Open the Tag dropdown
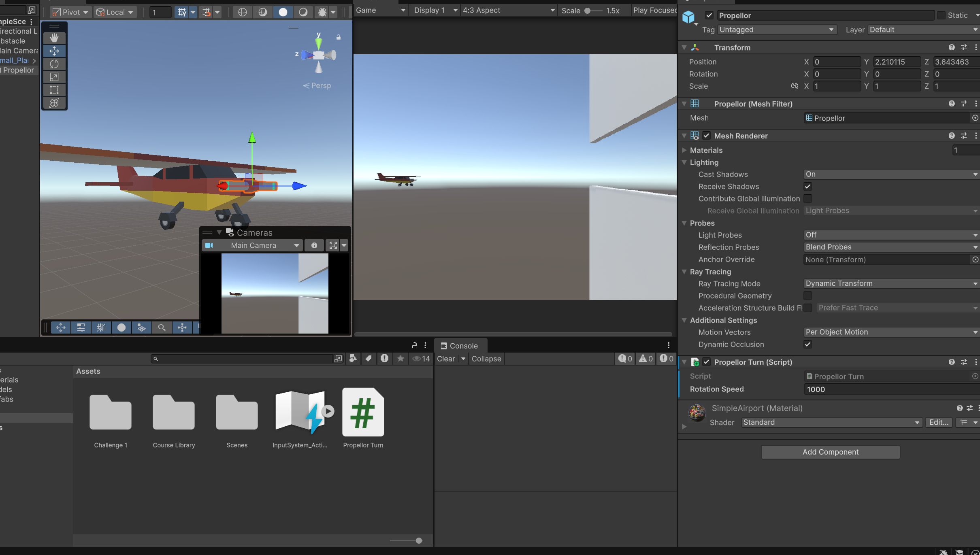The width and height of the screenshot is (980, 555). [777, 30]
